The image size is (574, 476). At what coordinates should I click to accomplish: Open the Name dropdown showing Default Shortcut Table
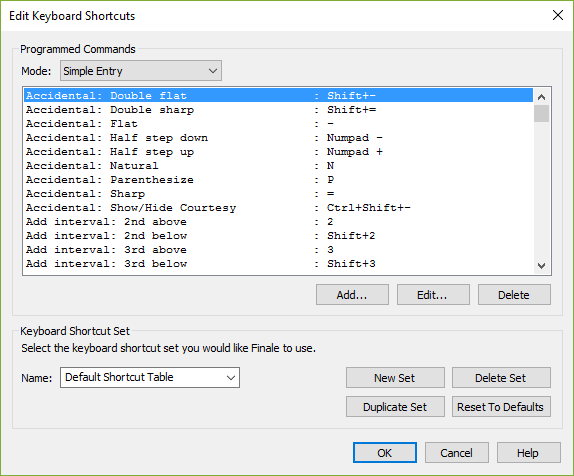[x=150, y=377]
